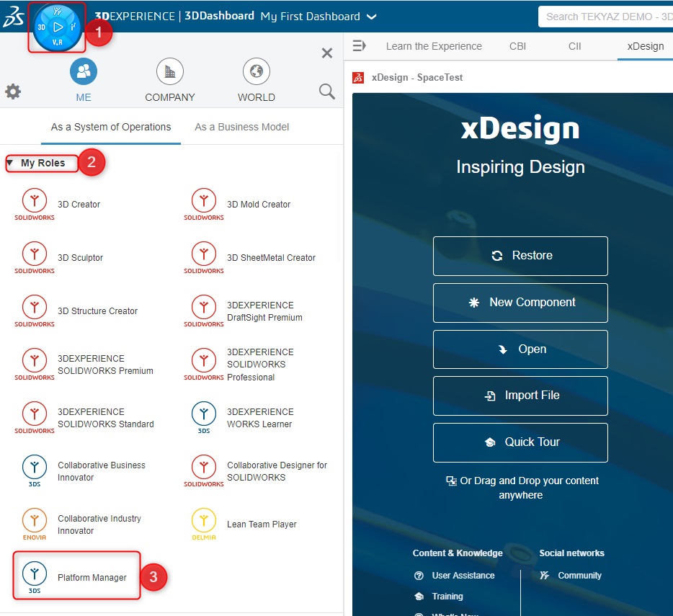Click the search magnifier icon

click(x=326, y=91)
